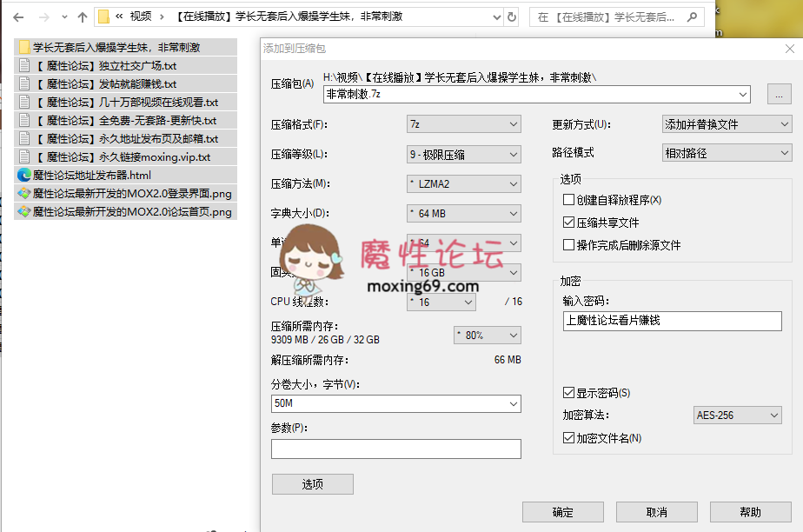Toggle the 操作完成后删除源文件 checkbox
Image resolution: width=803 pixels, height=532 pixels.
click(x=569, y=245)
